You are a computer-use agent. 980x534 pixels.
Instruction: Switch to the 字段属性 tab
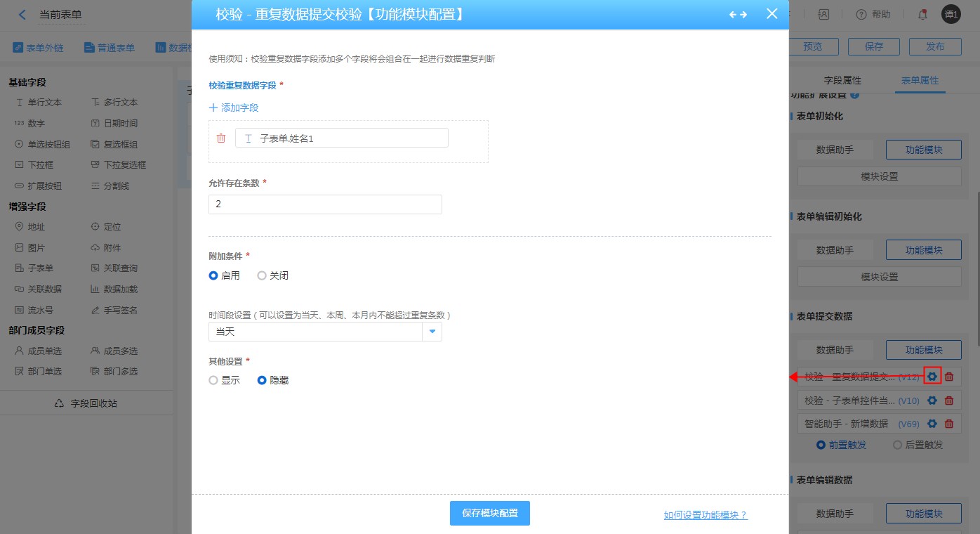point(842,81)
